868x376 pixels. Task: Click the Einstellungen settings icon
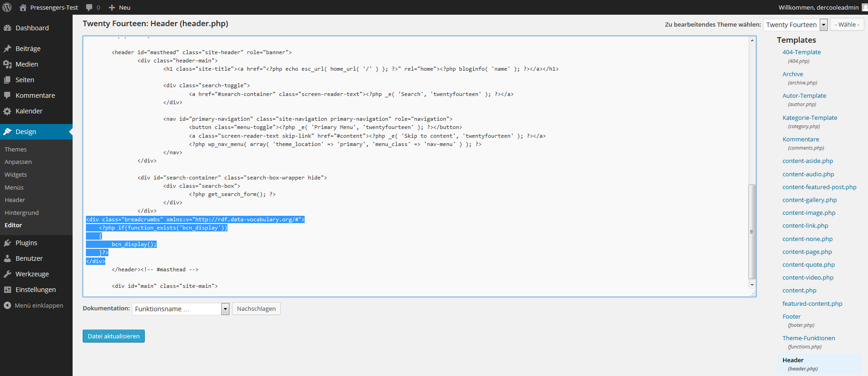pyautogui.click(x=7, y=290)
